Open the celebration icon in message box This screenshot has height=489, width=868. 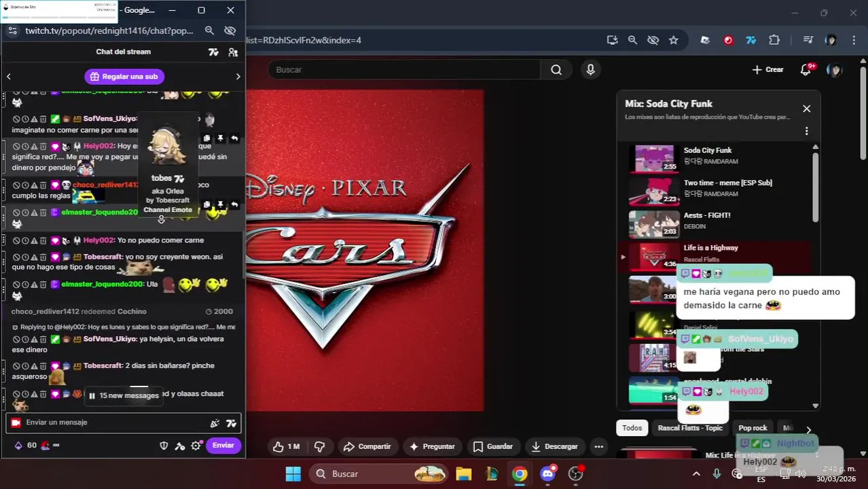click(x=215, y=423)
